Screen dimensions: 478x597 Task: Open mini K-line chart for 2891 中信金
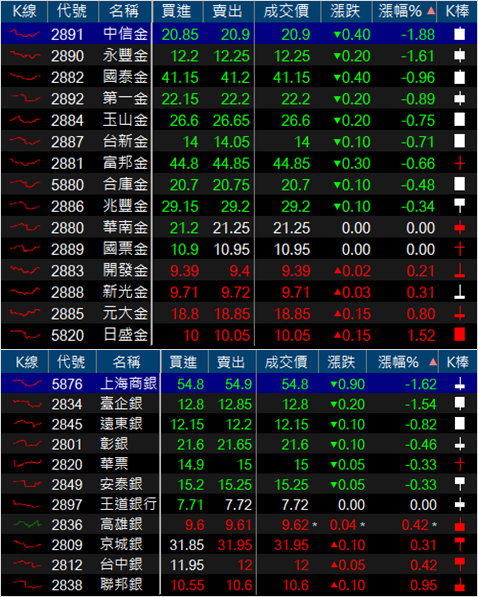pos(25,34)
